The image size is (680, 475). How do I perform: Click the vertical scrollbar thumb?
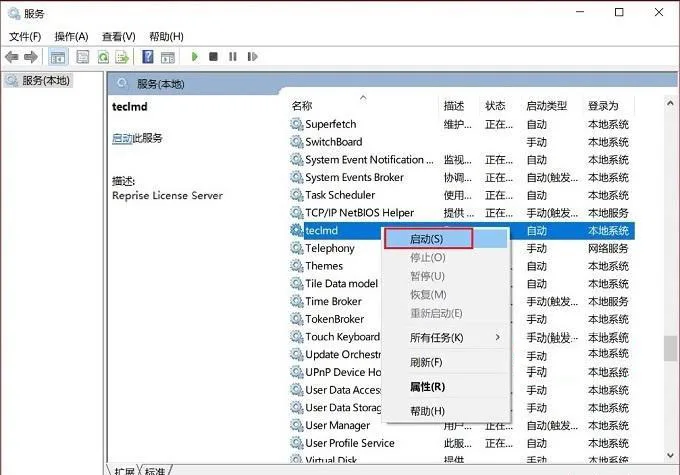[x=670, y=348]
